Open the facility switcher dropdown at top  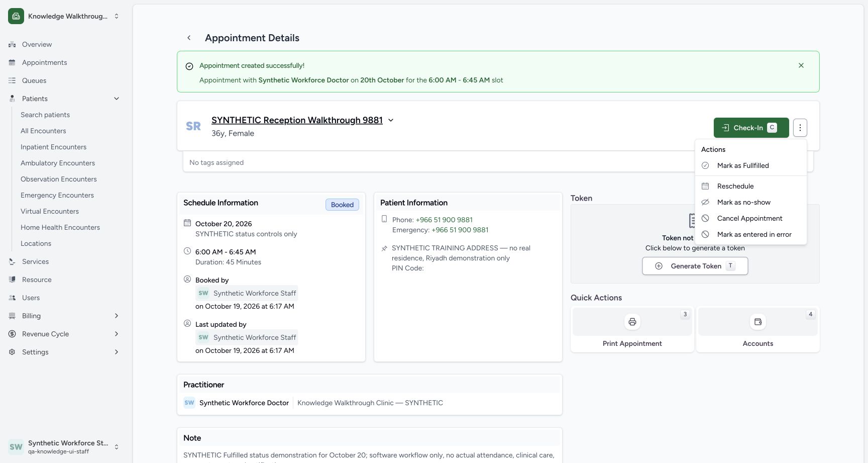[x=117, y=16]
